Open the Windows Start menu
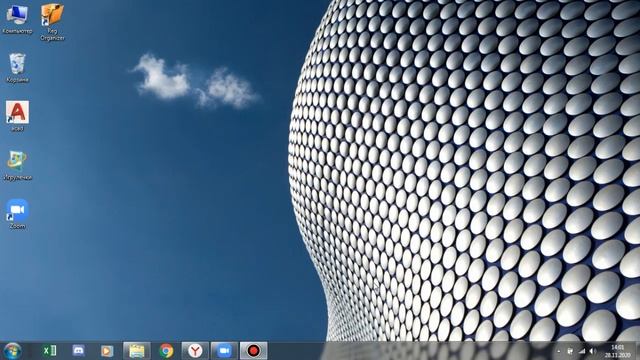Screen dimensions: 640x360 pyautogui.click(x=12, y=351)
